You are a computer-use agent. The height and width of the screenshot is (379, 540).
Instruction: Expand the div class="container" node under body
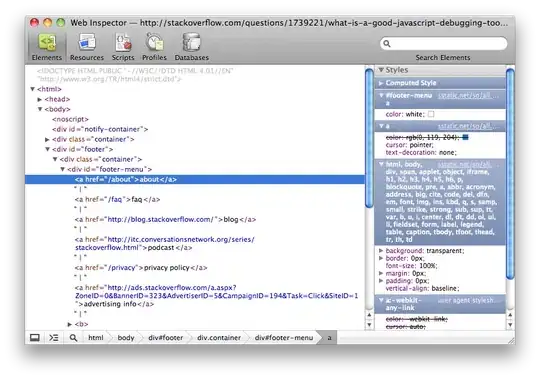[48, 139]
